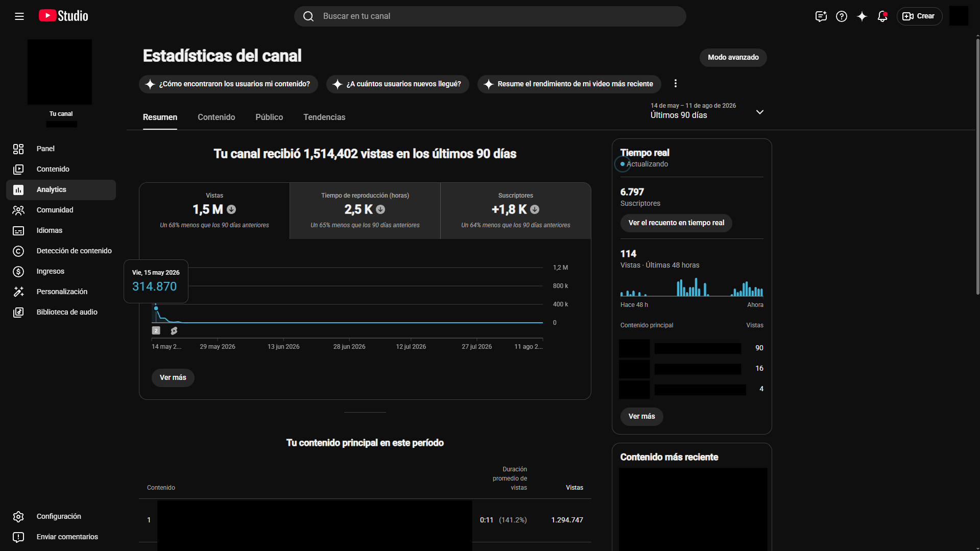980x551 pixels.
Task: Click the info arrow icon beside +1,8 K
Action: (535, 209)
